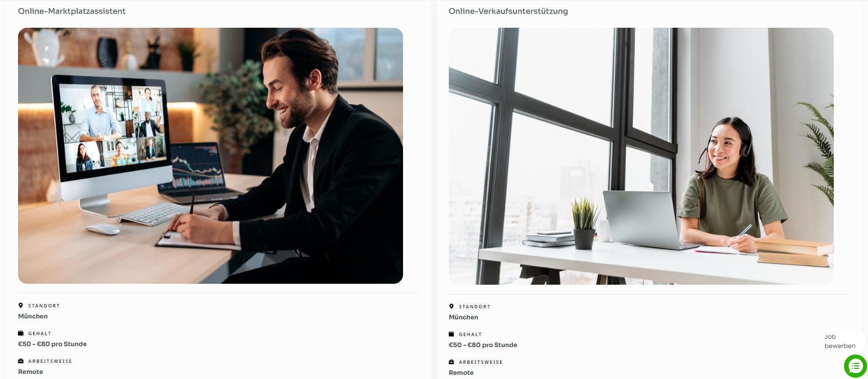868x379 pixels.
Task: Click the right ARBEITSWEISE label
Action: point(481,362)
